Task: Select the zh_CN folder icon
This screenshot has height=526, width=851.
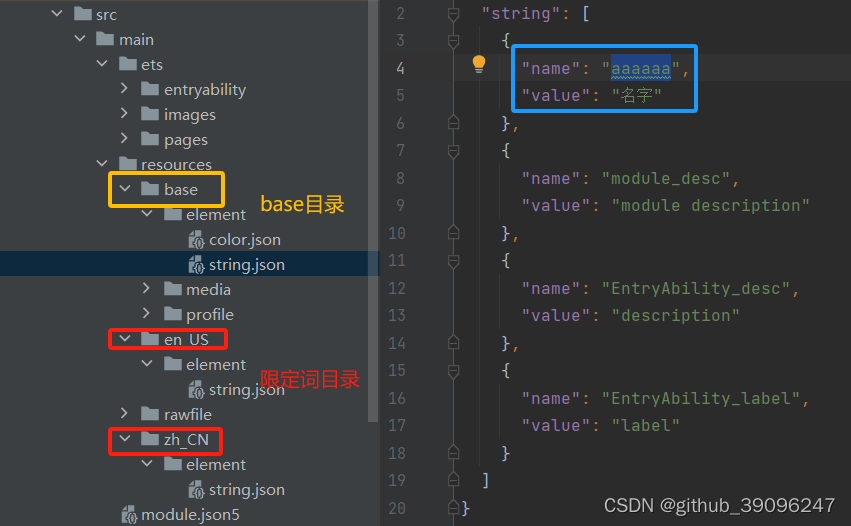Action: click(150, 439)
